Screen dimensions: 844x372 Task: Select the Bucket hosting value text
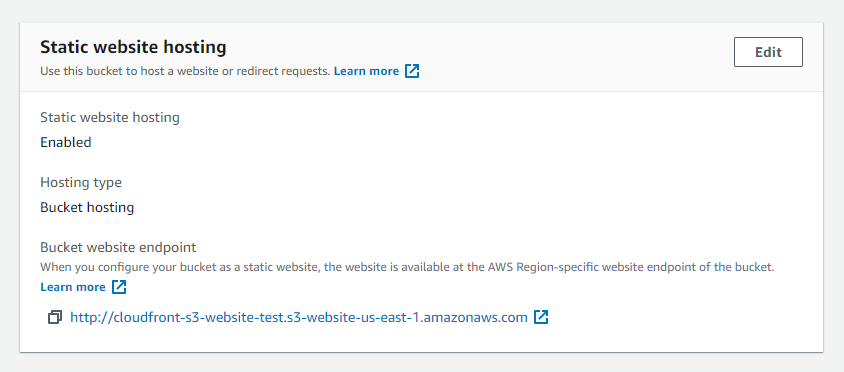coord(87,207)
